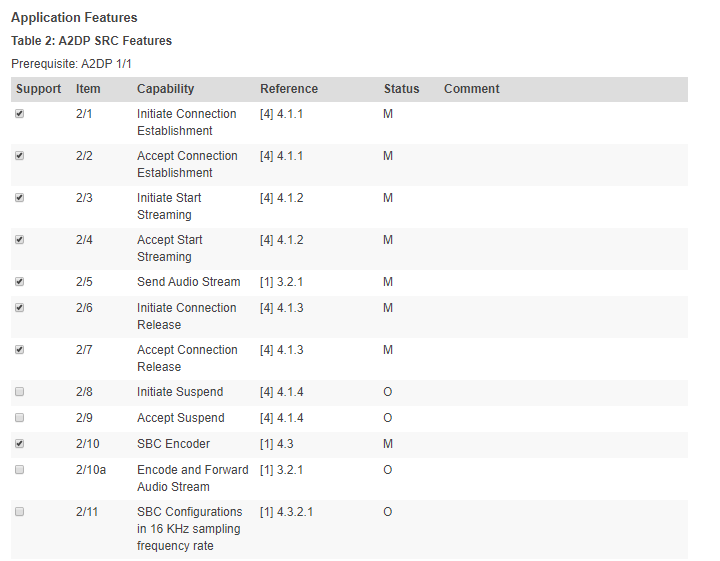This screenshot has width=720, height=561.
Task: Click Initiate Start Streaming capability text
Action: (169, 206)
